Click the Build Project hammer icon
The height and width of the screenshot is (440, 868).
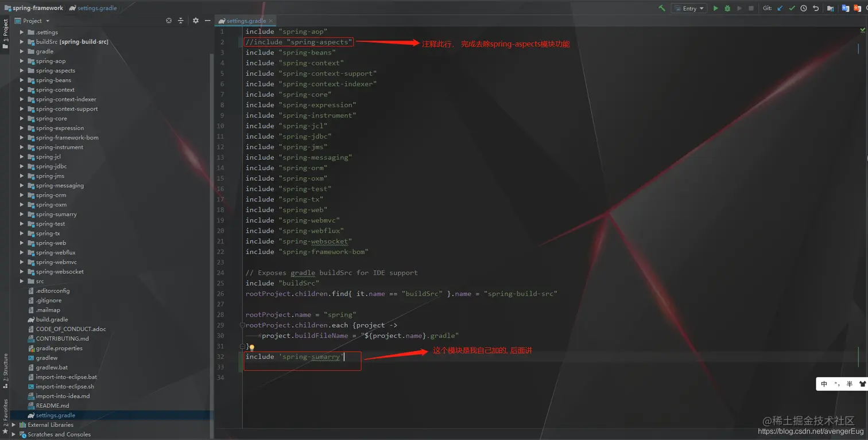coord(662,8)
